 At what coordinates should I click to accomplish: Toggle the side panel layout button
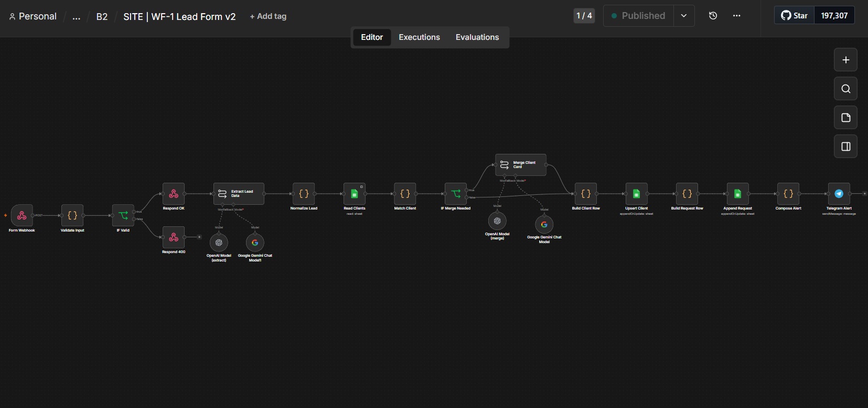coord(845,147)
